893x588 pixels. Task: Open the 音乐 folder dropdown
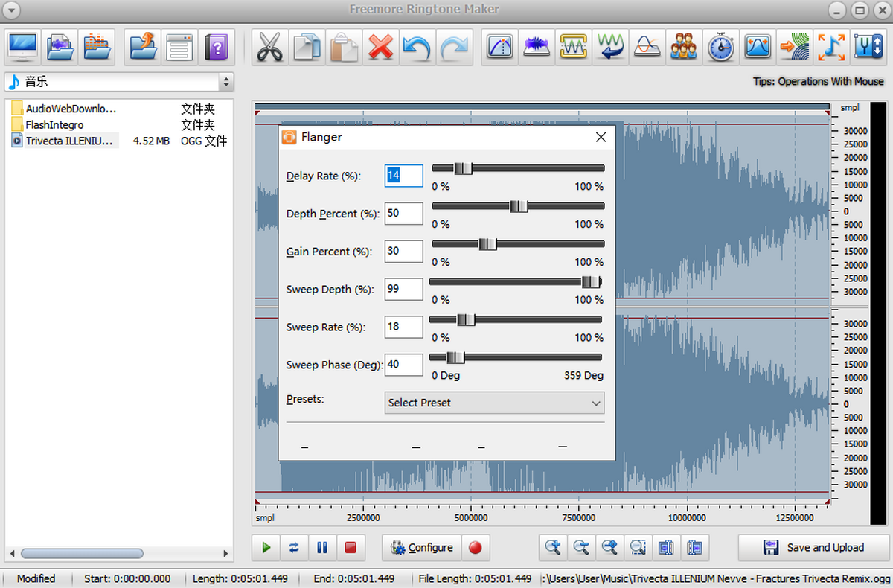(119, 82)
